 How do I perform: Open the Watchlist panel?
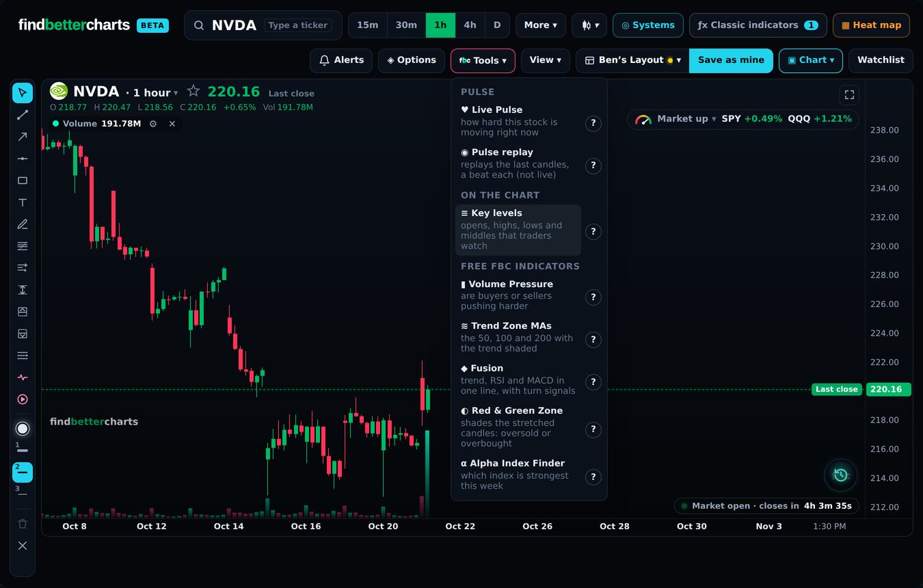pyautogui.click(x=881, y=60)
